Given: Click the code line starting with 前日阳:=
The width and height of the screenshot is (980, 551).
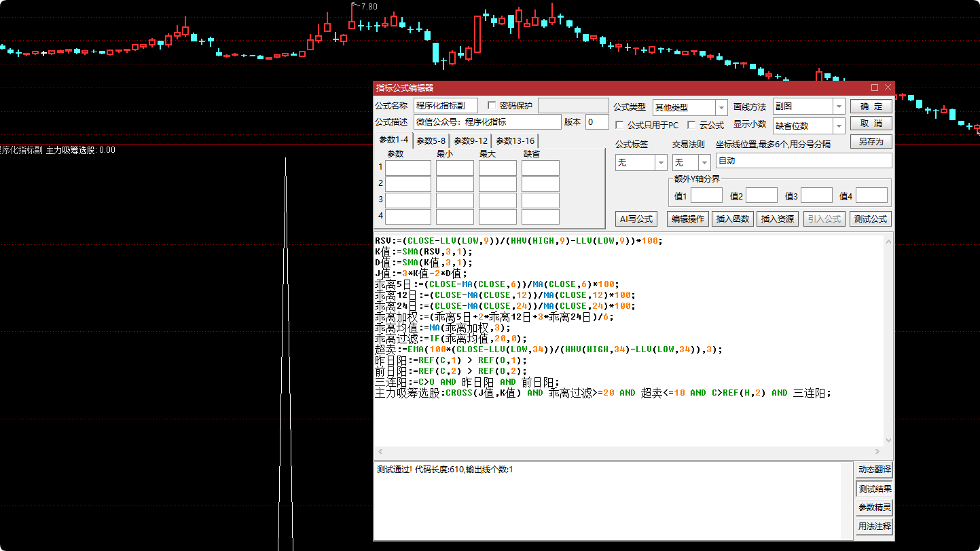Looking at the screenshot, I should [x=451, y=371].
